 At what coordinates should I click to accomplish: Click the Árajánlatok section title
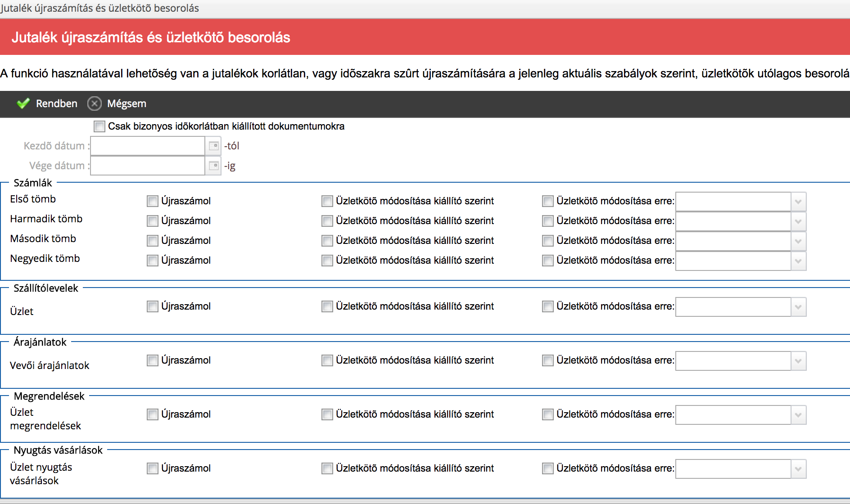point(40,342)
